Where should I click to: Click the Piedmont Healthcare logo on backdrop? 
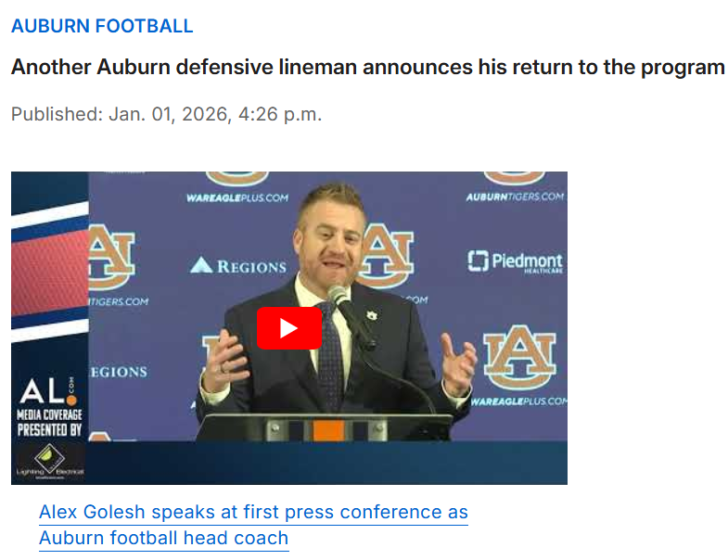(516, 262)
